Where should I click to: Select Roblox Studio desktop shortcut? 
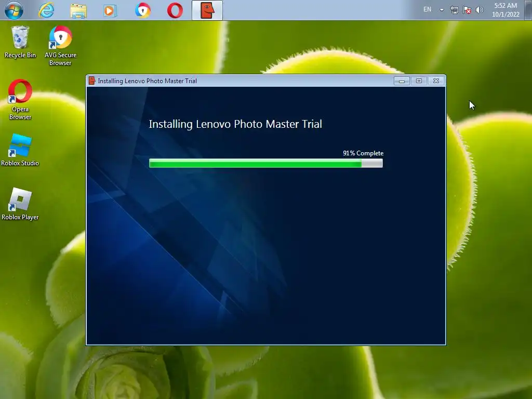tap(20, 150)
